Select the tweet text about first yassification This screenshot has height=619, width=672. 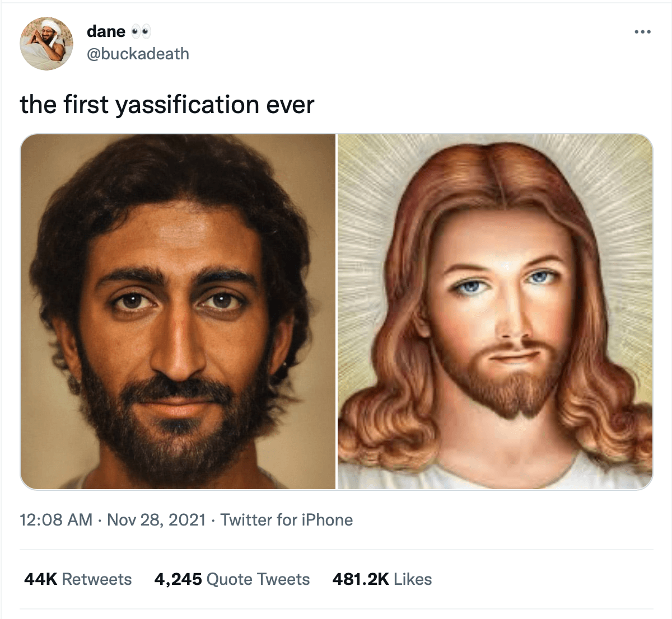[x=167, y=105]
